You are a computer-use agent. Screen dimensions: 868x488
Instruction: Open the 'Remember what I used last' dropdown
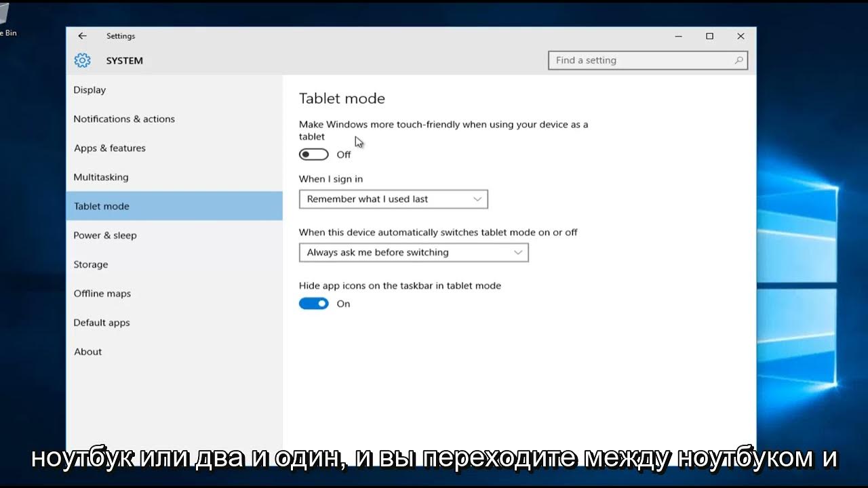(x=393, y=199)
